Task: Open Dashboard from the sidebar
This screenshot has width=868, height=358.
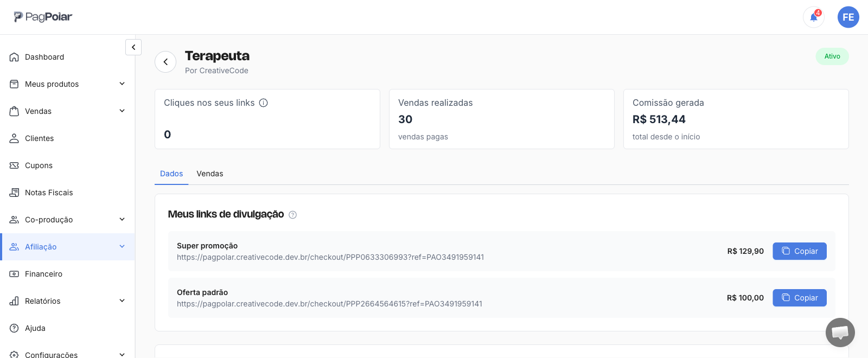Action: [68, 57]
